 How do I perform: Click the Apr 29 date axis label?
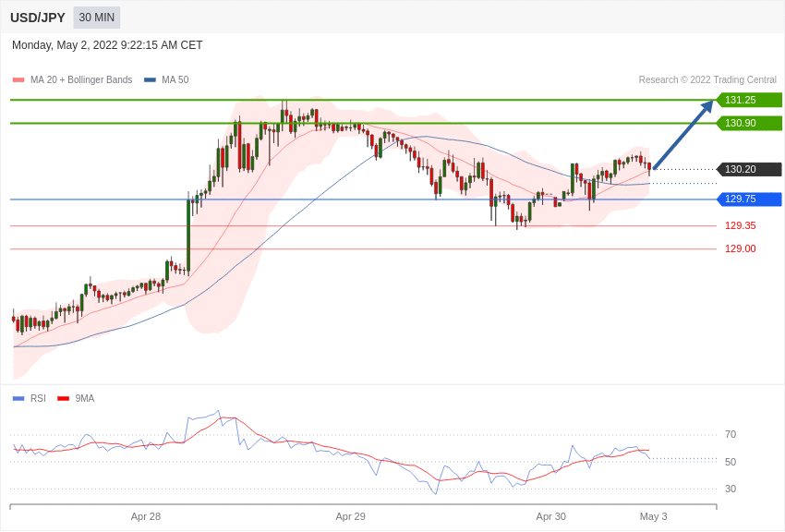pos(350,516)
